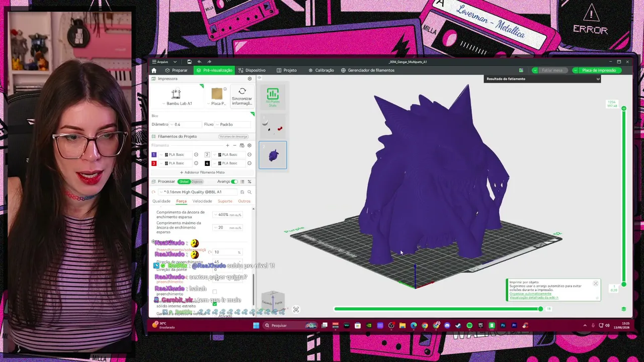Viewport: 644px width, 362px height.
Task: Select the Qualidade settings tab
Action: coord(162,201)
